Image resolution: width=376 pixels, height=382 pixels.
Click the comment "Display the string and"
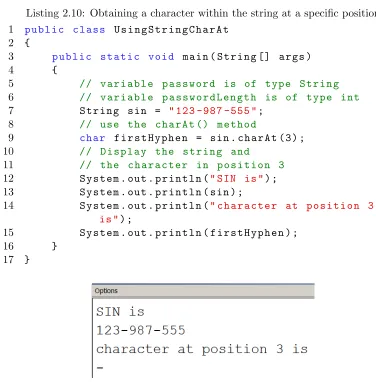[165, 151]
